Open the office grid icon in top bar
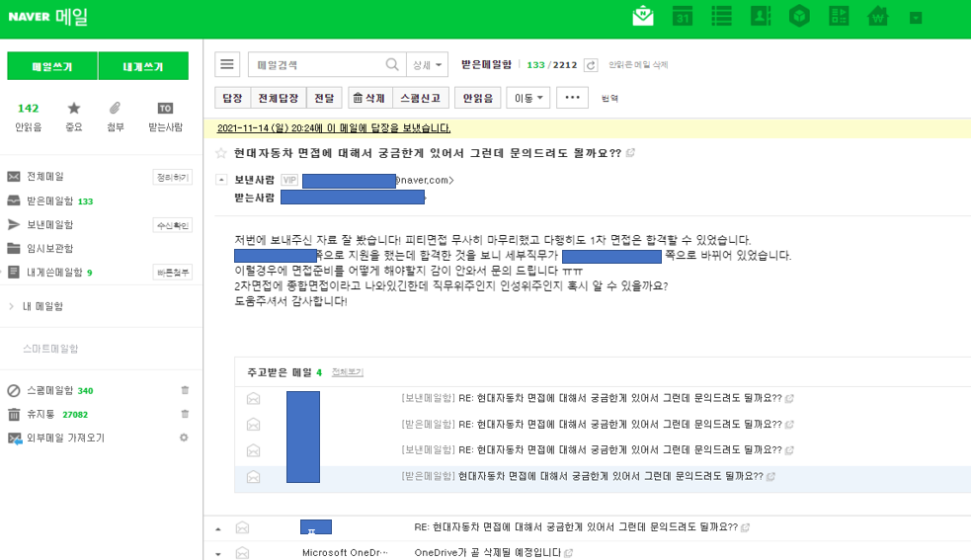 [839, 16]
